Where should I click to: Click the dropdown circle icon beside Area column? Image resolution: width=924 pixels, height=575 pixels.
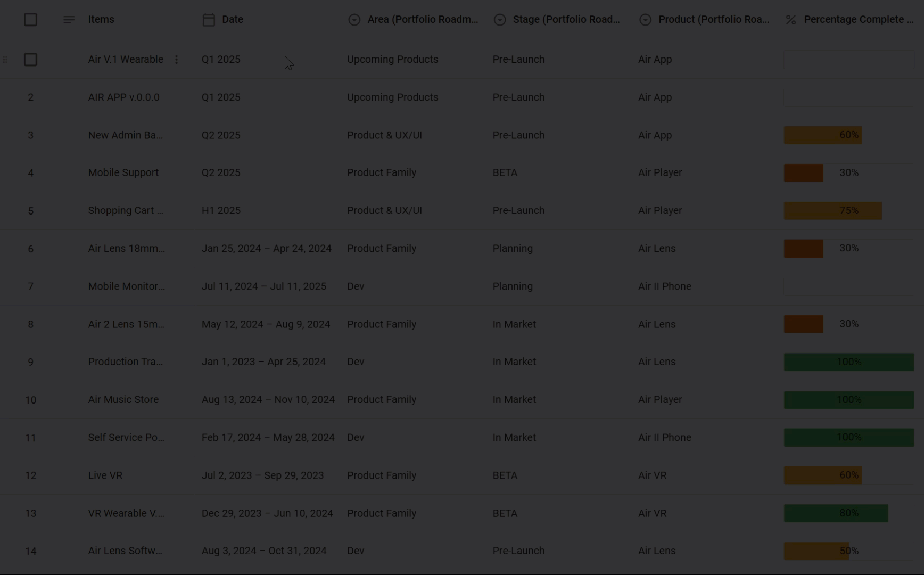click(354, 20)
